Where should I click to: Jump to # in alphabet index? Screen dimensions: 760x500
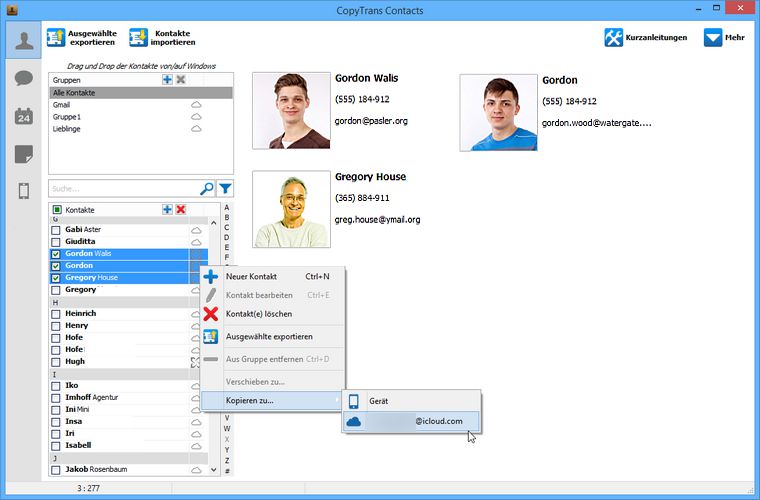[x=227, y=471]
